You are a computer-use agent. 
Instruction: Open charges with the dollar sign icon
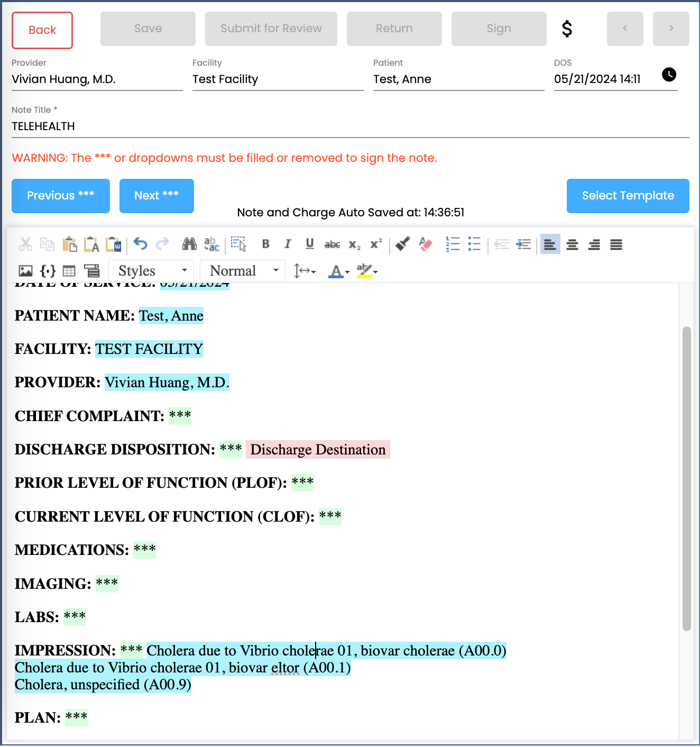point(567,29)
